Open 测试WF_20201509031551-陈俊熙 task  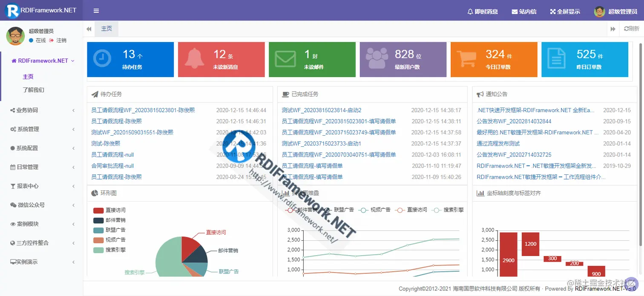point(132,133)
